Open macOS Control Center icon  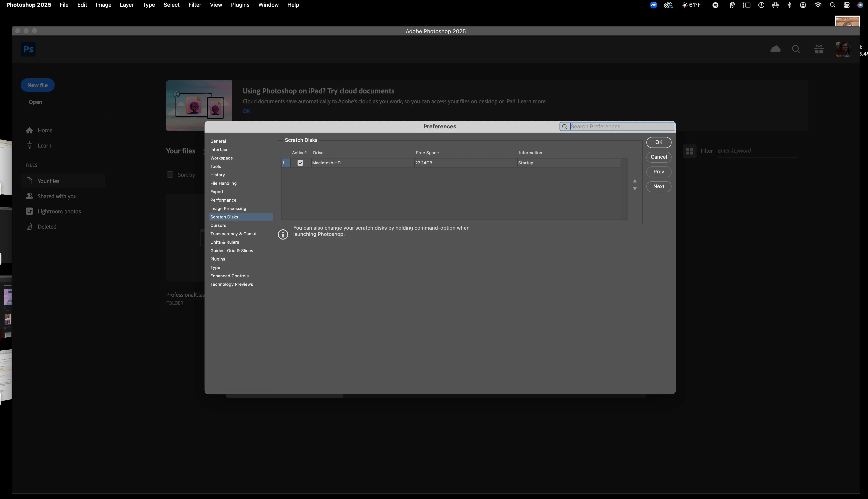846,5
